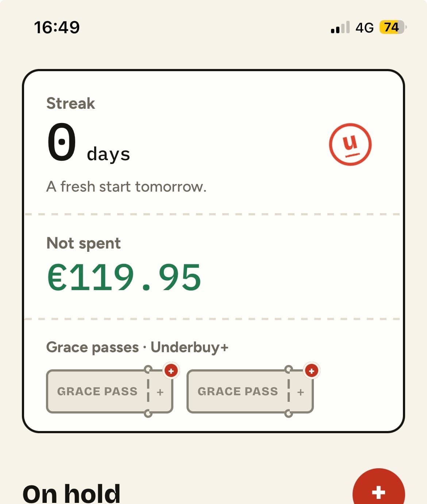Tap the 'A fresh start tomorrow.' message
Screen dimensions: 427x504
[126, 187]
